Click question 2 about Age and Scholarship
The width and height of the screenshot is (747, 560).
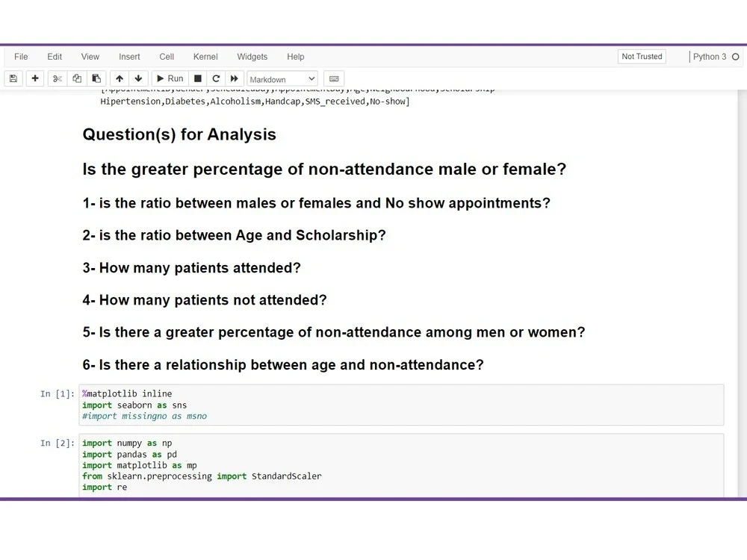(x=234, y=235)
